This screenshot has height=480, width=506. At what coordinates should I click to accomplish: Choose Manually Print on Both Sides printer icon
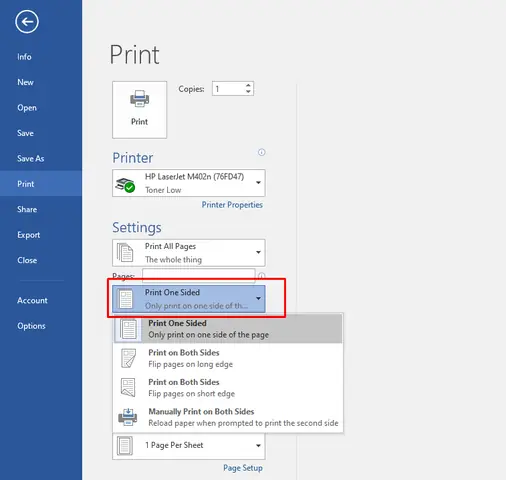point(128,417)
